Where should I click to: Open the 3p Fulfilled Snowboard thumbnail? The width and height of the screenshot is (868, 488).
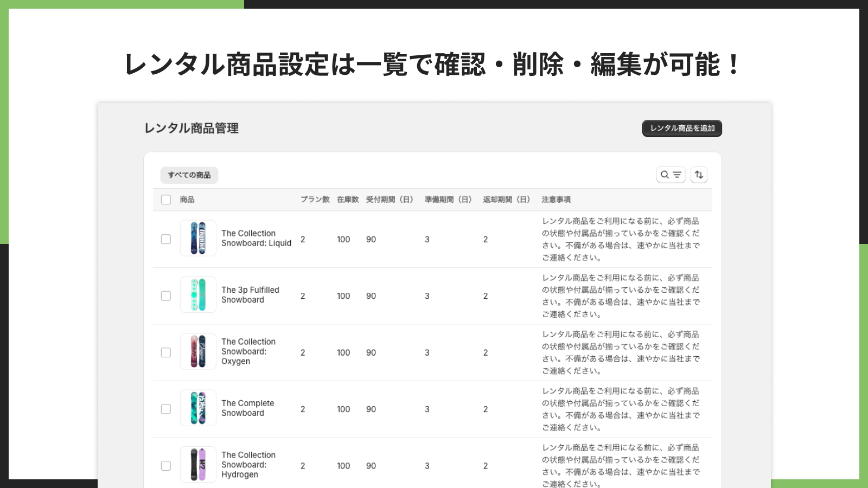tap(198, 295)
